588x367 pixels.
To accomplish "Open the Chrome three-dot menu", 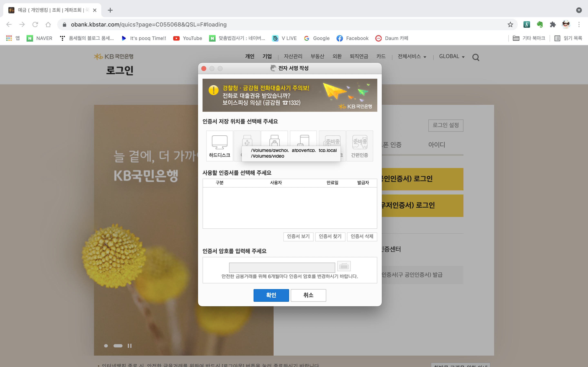I will coord(579,24).
